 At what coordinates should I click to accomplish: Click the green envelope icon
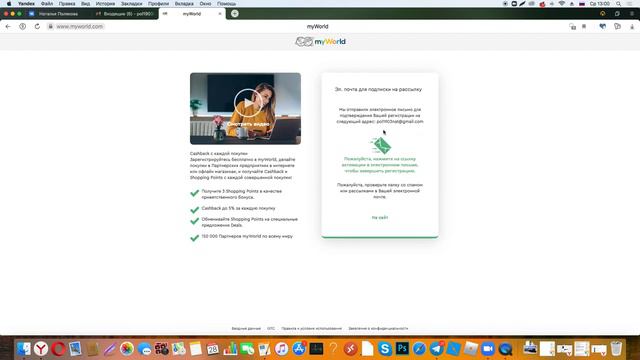click(x=381, y=145)
